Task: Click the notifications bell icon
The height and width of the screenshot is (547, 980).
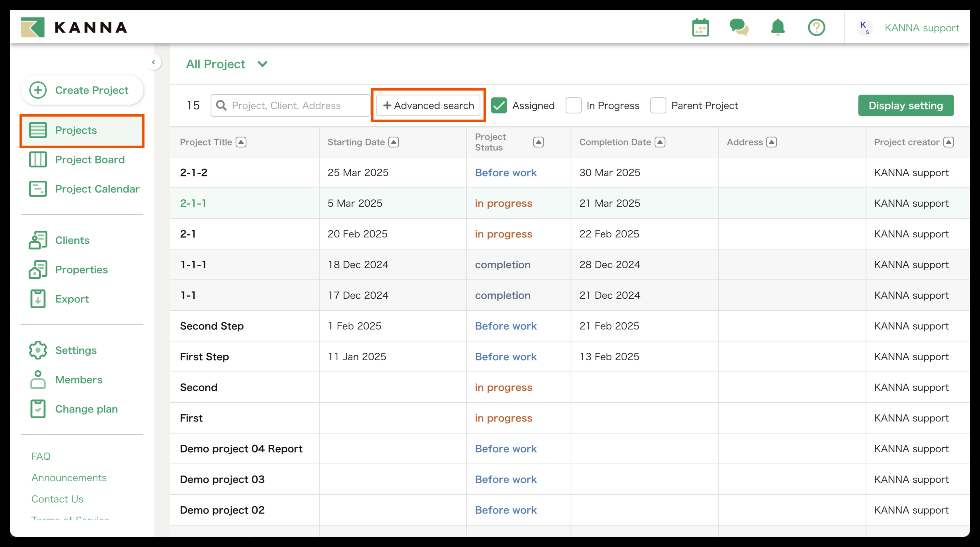Action: (777, 28)
